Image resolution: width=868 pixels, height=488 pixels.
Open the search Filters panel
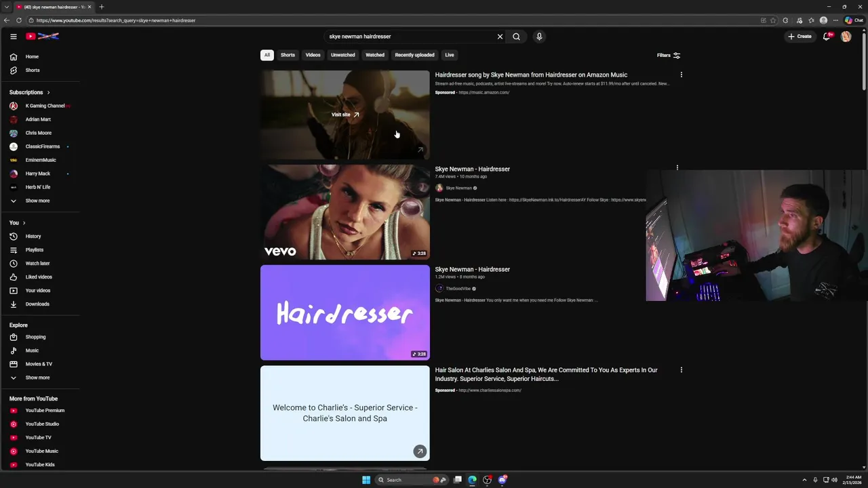pyautogui.click(x=669, y=56)
